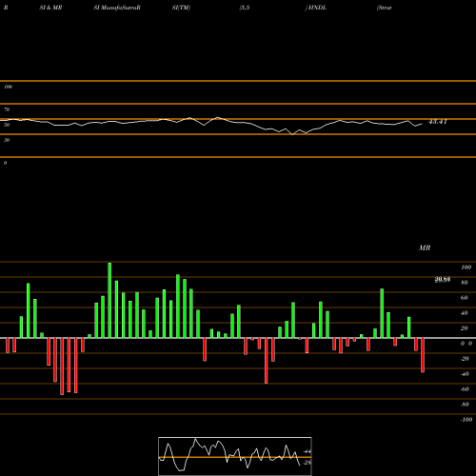Click the MR axis label -60
The height and width of the screenshot is (476, 476).
point(465,389)
